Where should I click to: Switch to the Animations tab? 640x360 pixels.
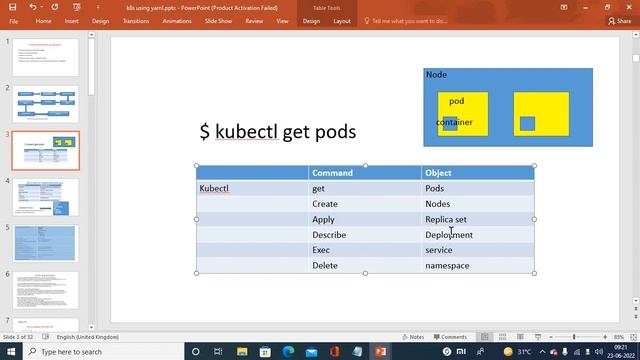coord(177,21)
